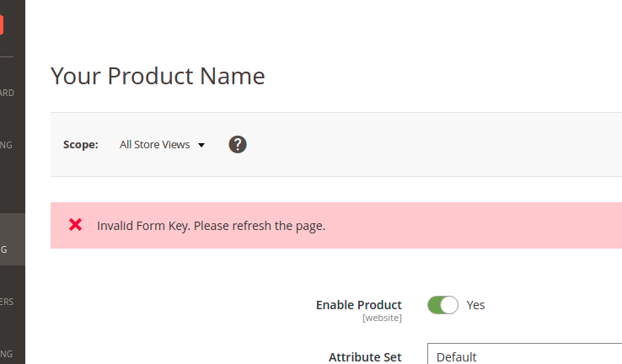Click the Yes label beside the toggle
This screenshot has height=364, width=622.
click(x=475, y=305)
